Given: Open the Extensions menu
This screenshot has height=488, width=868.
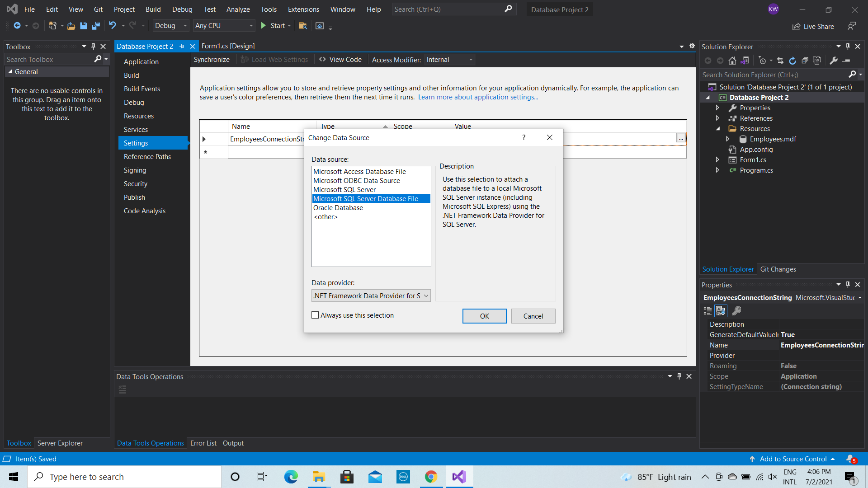Looking at the screenshot, I should [x=303, y=9].
